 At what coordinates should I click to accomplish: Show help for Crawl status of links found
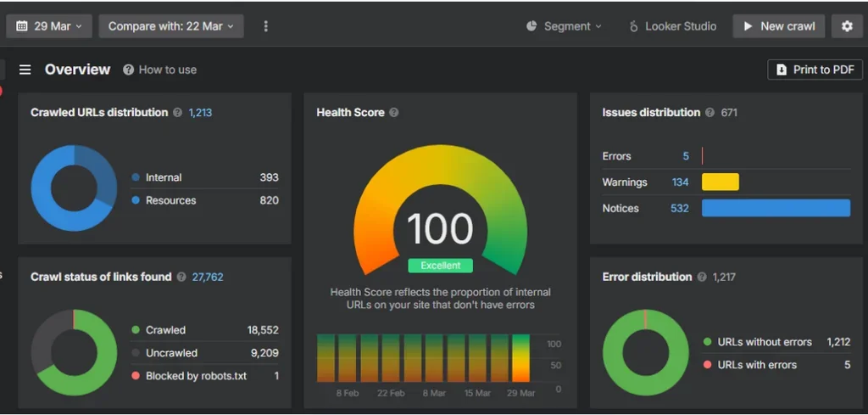click(x=181, y=277)
